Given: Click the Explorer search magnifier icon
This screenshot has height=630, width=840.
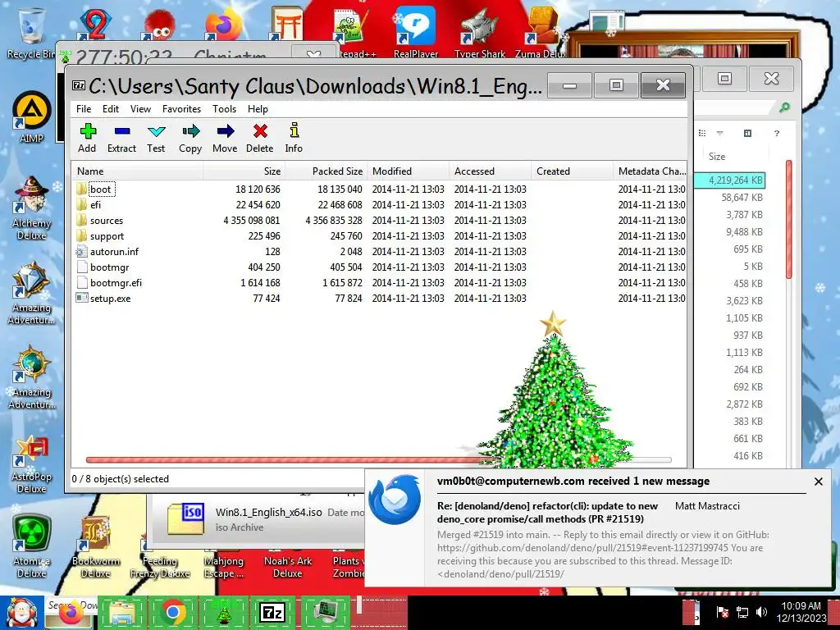Looking at the screenshot, I should point(784,107).
